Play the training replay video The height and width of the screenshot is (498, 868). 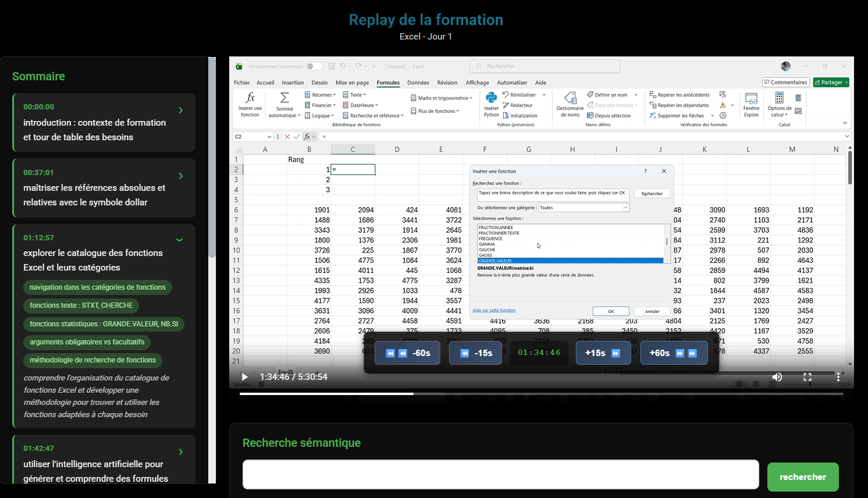click(x=245, y=377)
